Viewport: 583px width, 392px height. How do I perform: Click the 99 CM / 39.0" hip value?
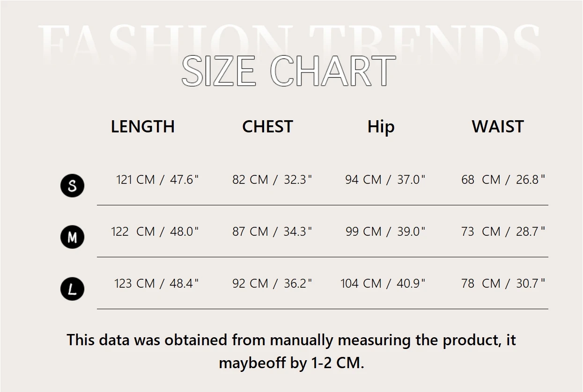385,232
